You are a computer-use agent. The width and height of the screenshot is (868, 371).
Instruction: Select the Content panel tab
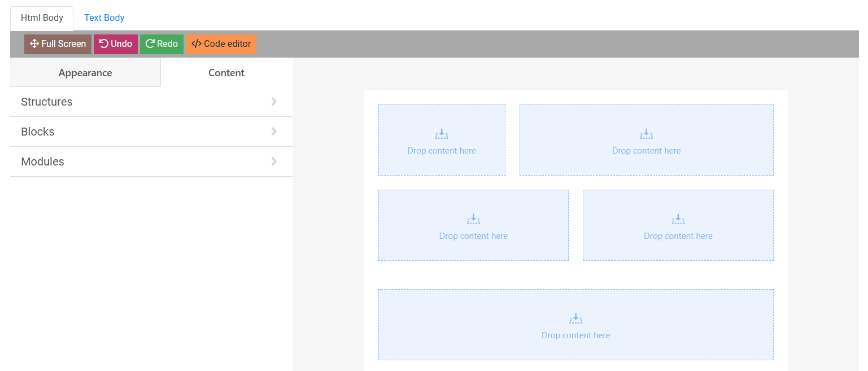226,73
